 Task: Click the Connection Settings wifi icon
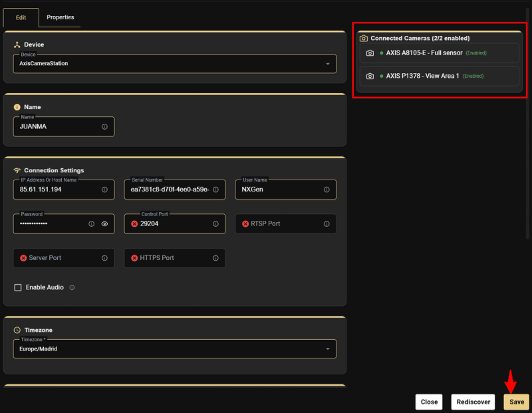tap(17, 170)
